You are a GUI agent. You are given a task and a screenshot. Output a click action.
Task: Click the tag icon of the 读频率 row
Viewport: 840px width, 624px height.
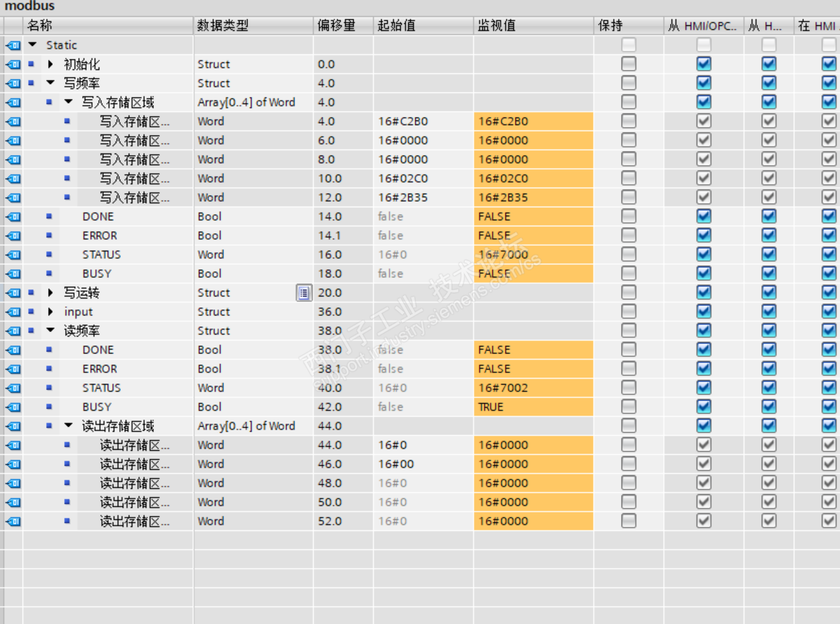pos(13,331)
